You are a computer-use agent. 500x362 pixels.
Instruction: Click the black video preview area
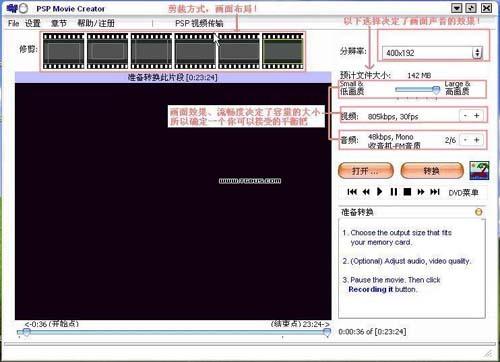(173, 202)
